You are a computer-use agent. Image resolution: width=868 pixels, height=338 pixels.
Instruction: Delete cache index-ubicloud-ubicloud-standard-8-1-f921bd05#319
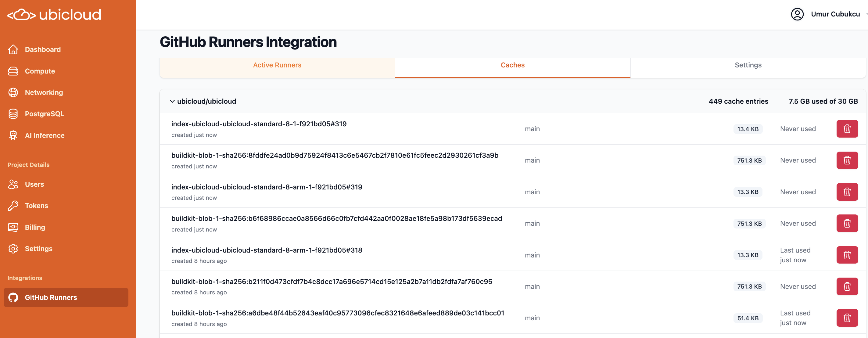point(847,129)
